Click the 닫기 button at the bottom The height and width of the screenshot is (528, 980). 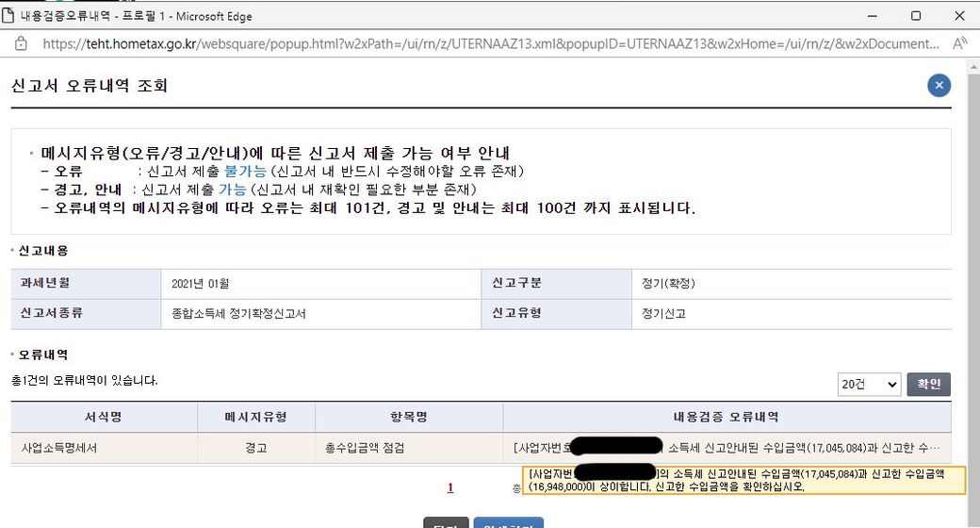coord(446,521)
